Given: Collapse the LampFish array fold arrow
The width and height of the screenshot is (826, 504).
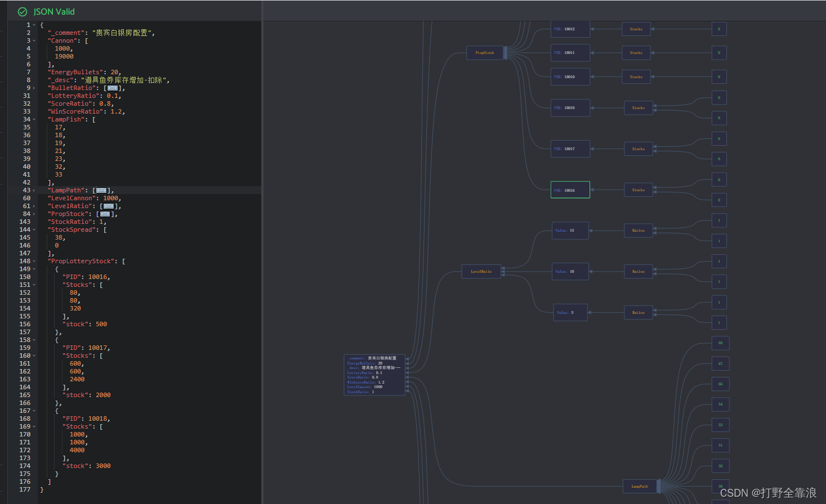Looking at the screenshot, I should [x=34, y=120].
